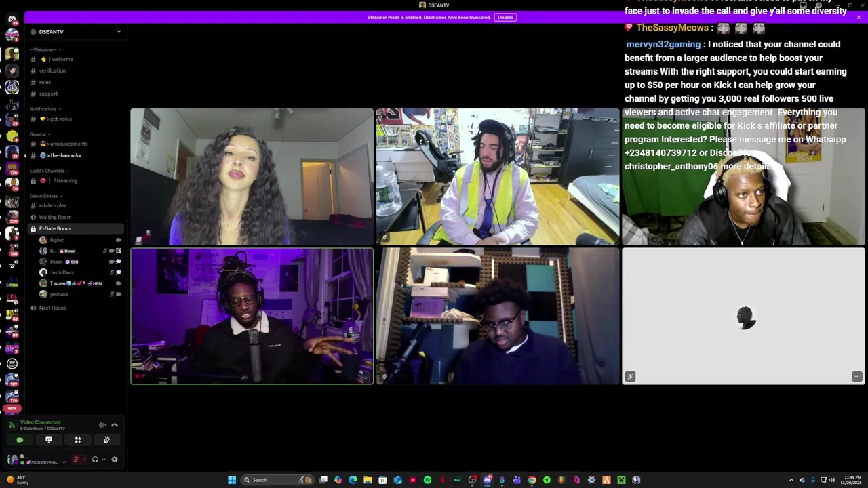
Task: Click the connection signal icon
Action: (12, 425)
